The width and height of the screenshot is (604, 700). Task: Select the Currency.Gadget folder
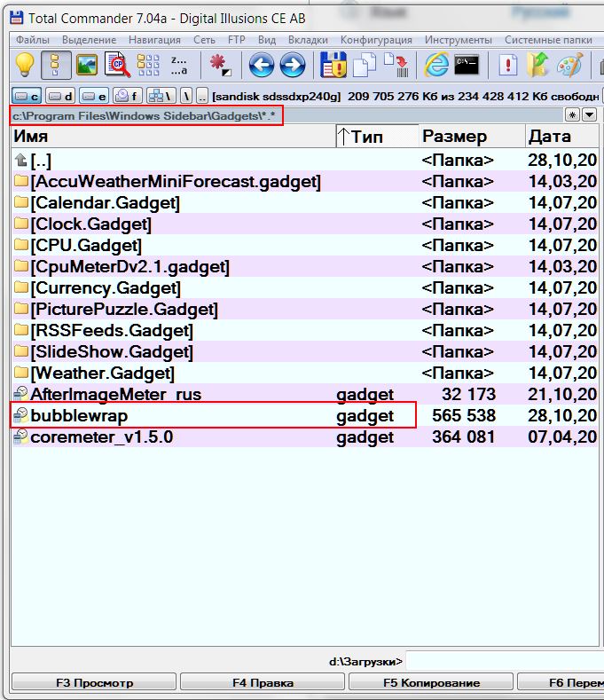click(x=304, y=288)
